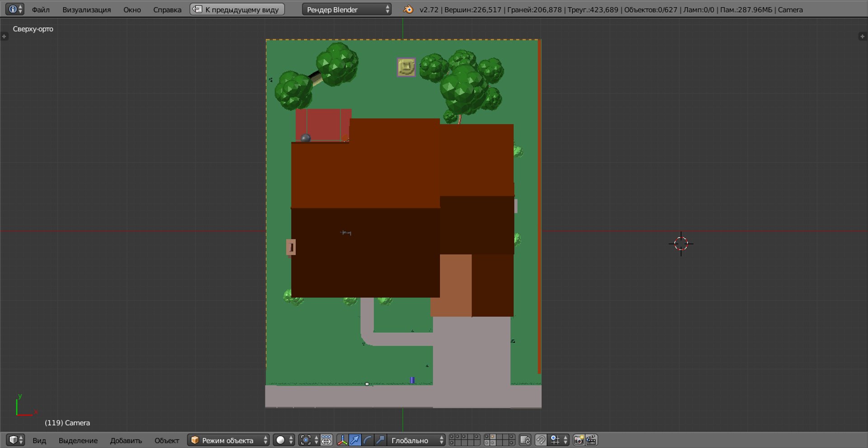Click the first scene layer button
Viewport: 868px width, 448px height.
click(452, 437)
